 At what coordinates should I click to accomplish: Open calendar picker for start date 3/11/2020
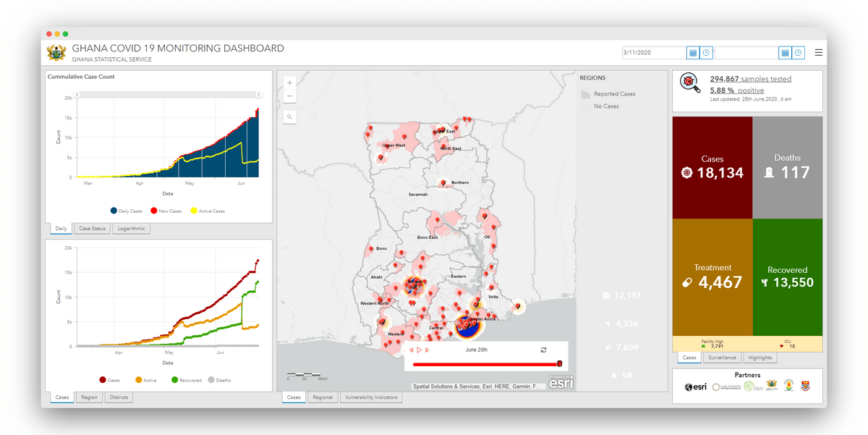coord(692,53)
